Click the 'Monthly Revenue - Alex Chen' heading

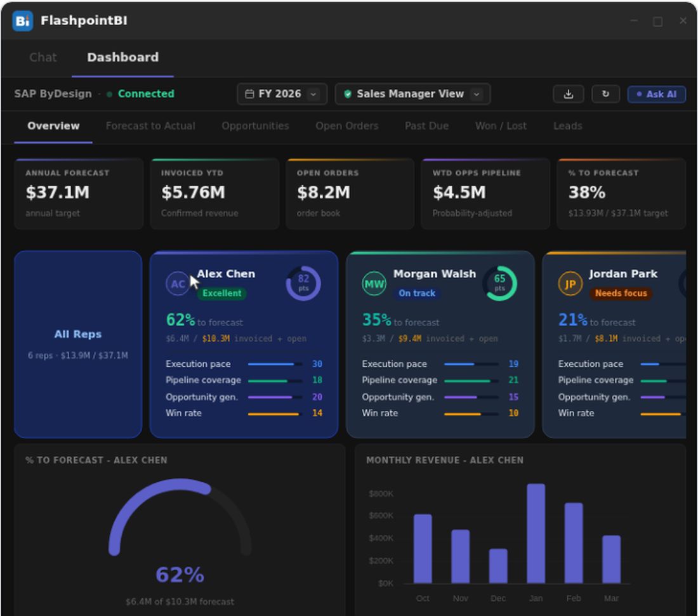pyautogui.click(x=445, y=460)
